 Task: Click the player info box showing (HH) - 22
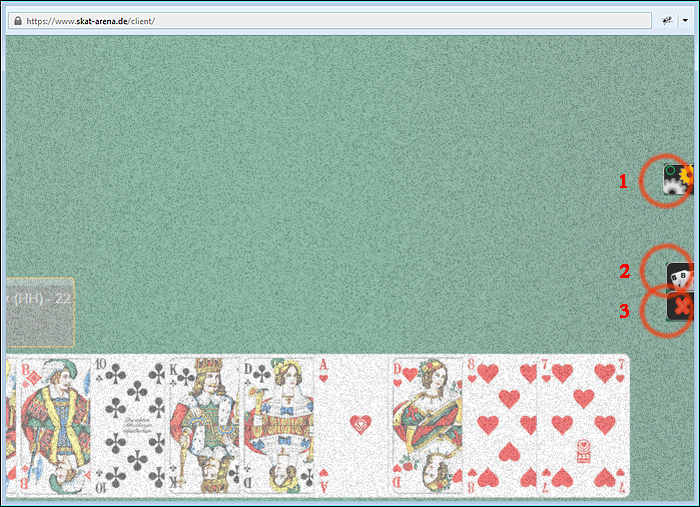coord(40,312)
